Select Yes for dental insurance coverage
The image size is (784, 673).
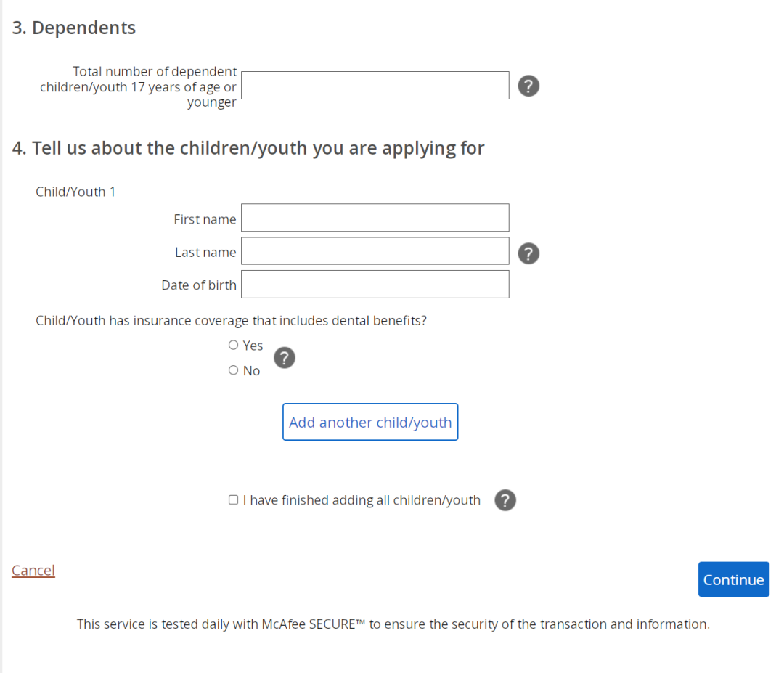pos(233,345)
